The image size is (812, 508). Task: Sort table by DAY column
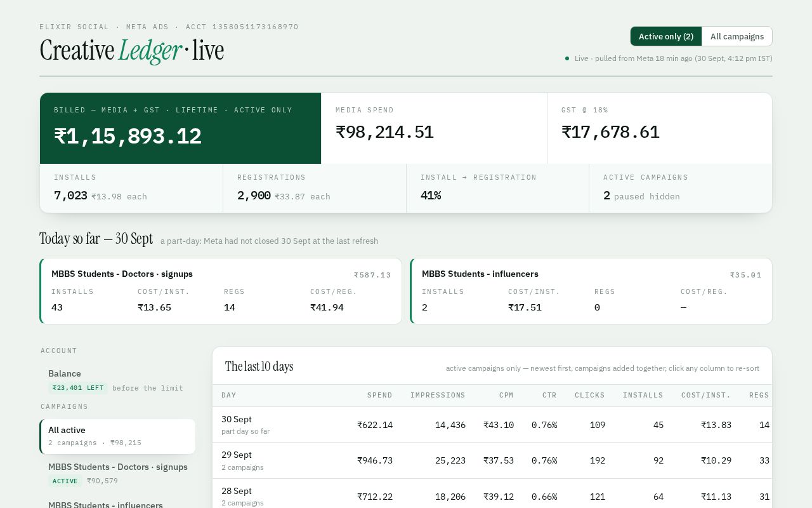click(x=229, y=395)
